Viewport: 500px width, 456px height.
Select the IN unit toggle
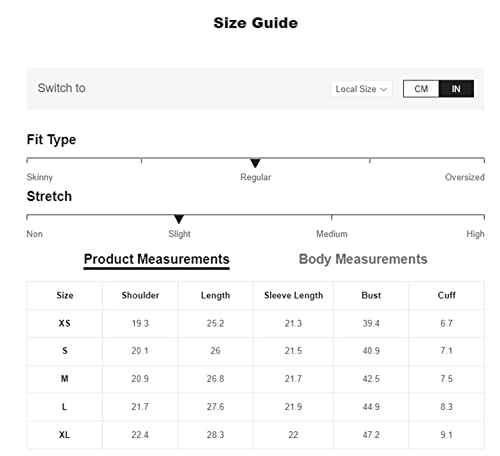tap(456, 89)
